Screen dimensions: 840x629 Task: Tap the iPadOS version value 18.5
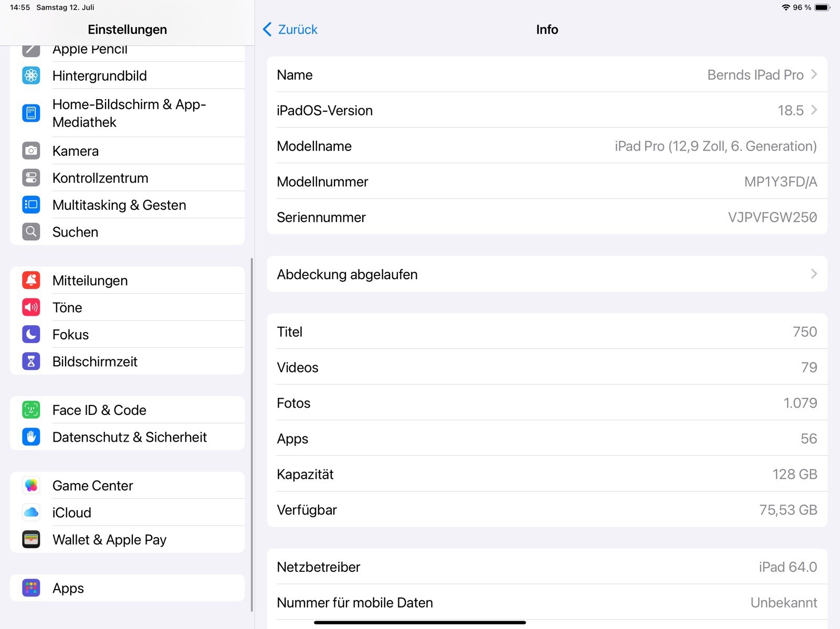pyautogui.click(x=791, y=111)
